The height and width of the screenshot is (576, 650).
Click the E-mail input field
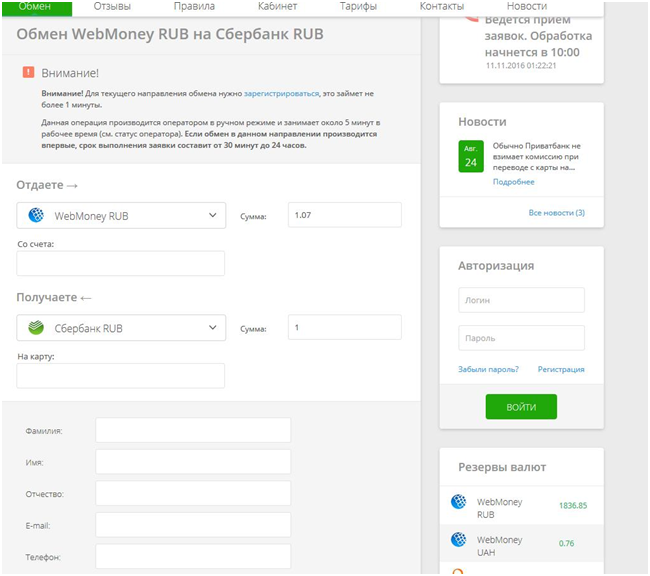[193, 525]
